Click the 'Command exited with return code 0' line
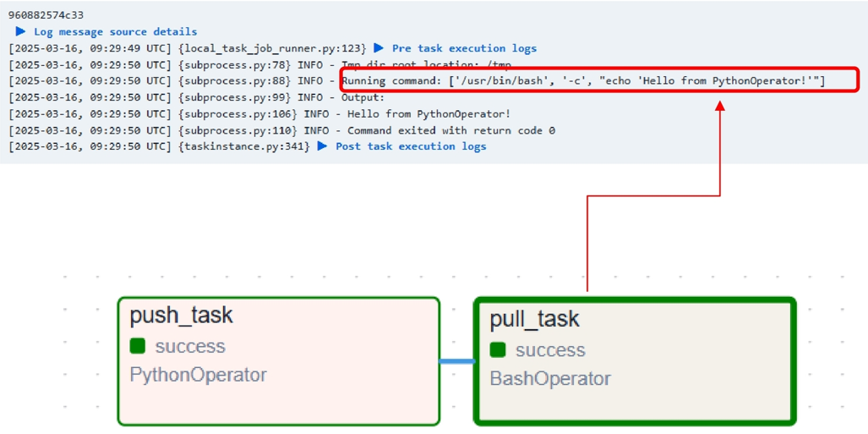868x434 pixels. coord(281,130)
